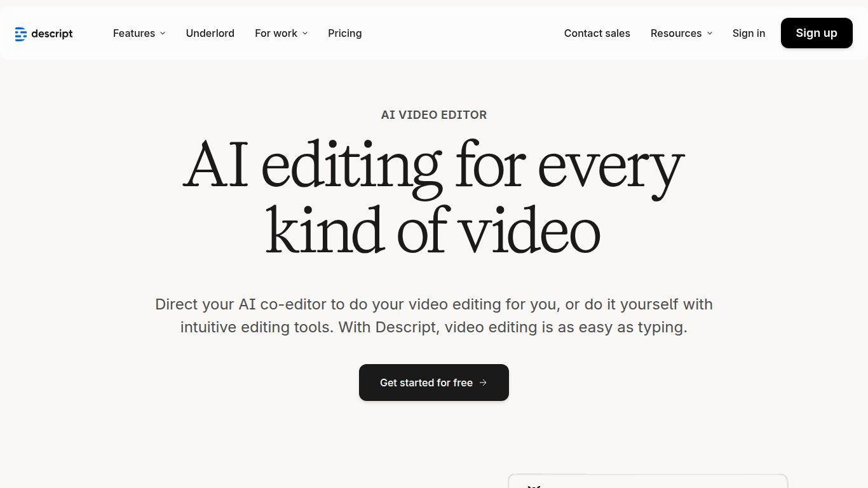Click the Descript logo icon
This screenshot has width=868, height=488.
(20, 34)
